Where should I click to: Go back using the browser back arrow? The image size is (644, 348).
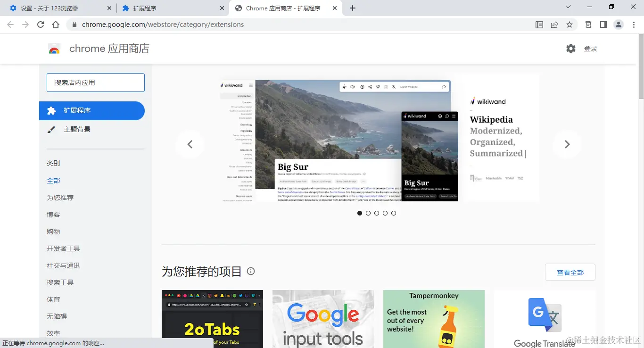point(10,25)
